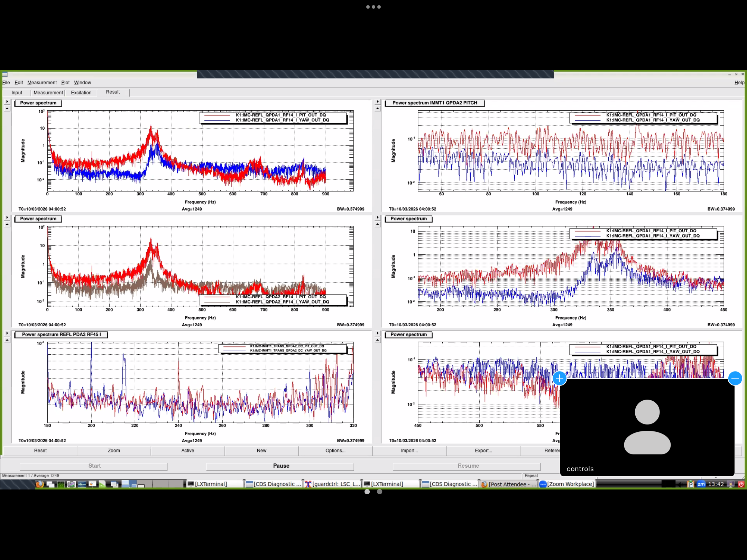Viewport: 747px width, 560px height.
Task: Click up arrow toggle beside IMMT1 QPDA2 PITCH plot
Action: [378, 109]
